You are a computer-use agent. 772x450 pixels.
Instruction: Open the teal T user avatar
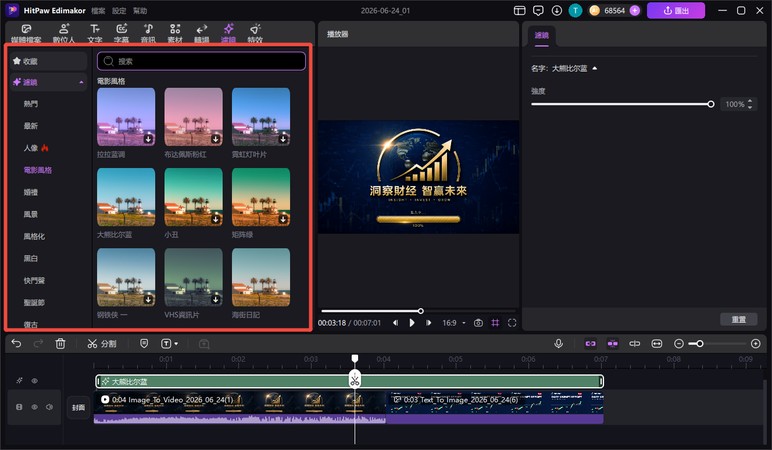(x=575, y=10)
